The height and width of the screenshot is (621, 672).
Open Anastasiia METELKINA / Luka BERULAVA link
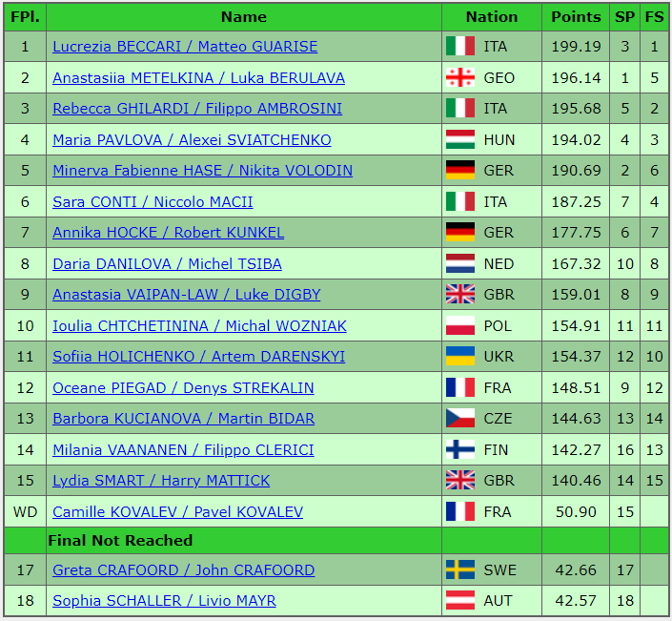point(198,78)
